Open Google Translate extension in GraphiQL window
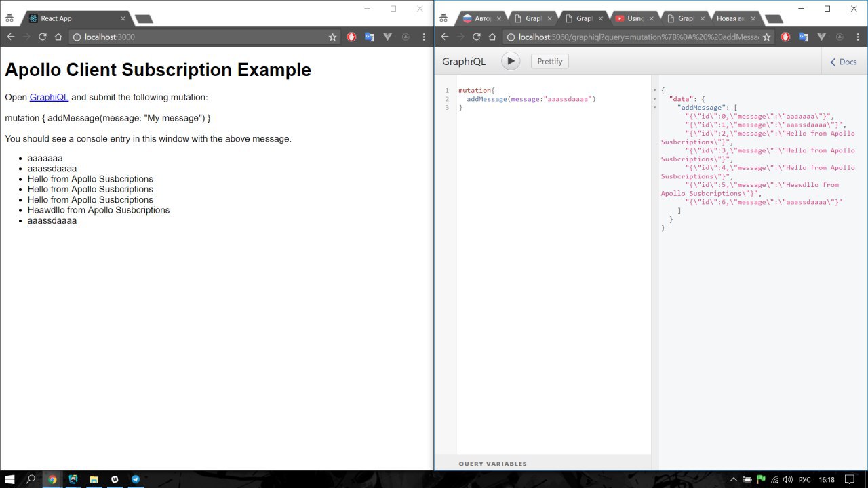The height and width of the screenshot is (488, 868). (x=804, y=37)
